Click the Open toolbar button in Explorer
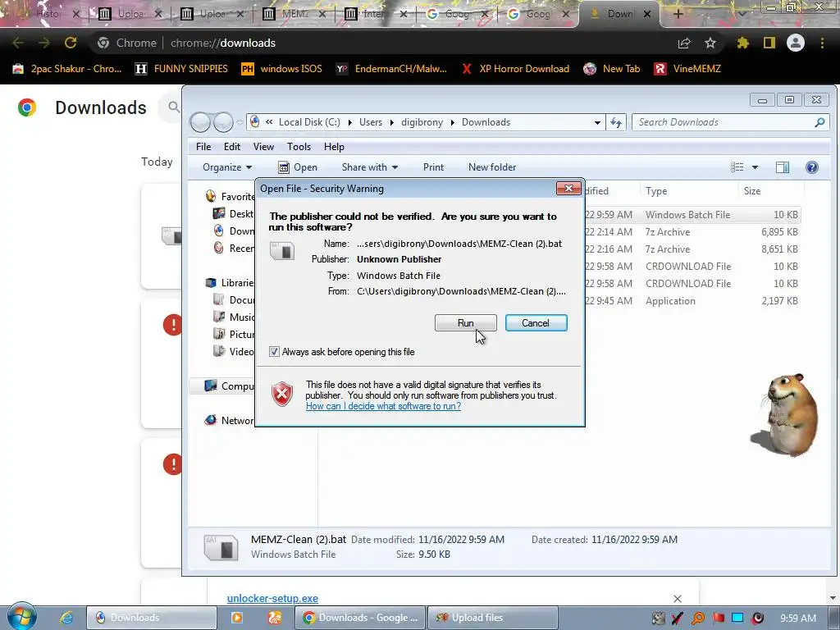Image resolution: width=840 pixels, height=630 pixels. tap(298, 167)
